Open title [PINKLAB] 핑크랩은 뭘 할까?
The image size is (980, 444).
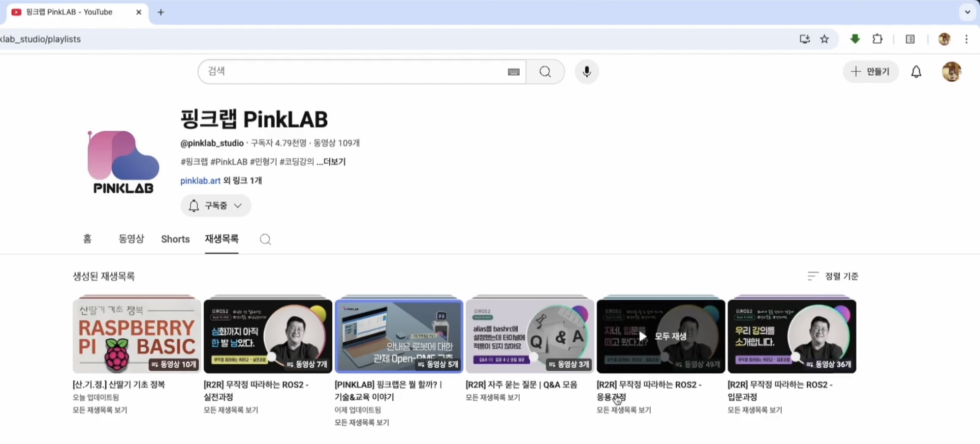[x=388, y=390]
